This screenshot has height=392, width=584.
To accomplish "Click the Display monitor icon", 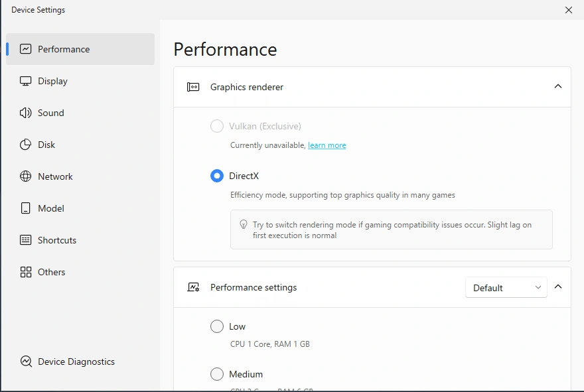I will tap(26, 81).
